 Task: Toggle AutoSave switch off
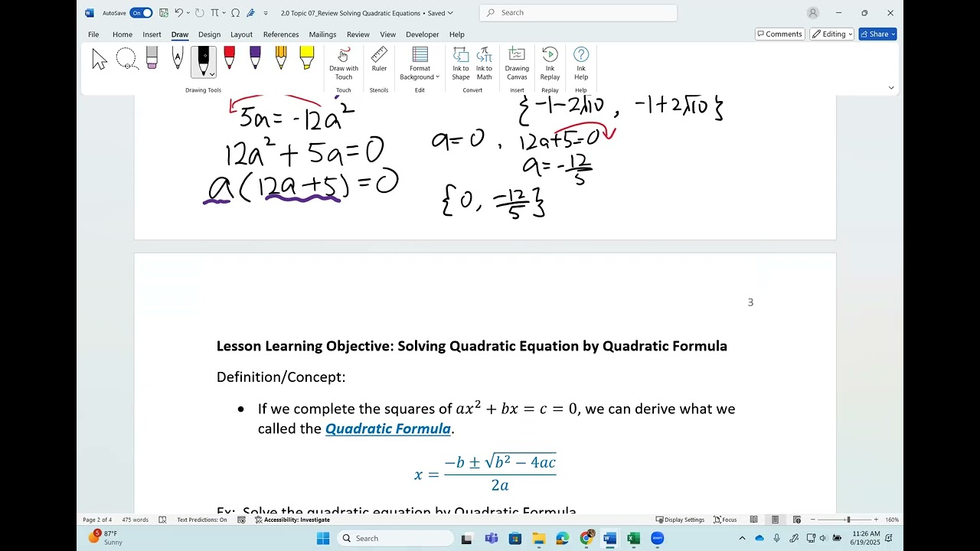[x=141, y=13]
